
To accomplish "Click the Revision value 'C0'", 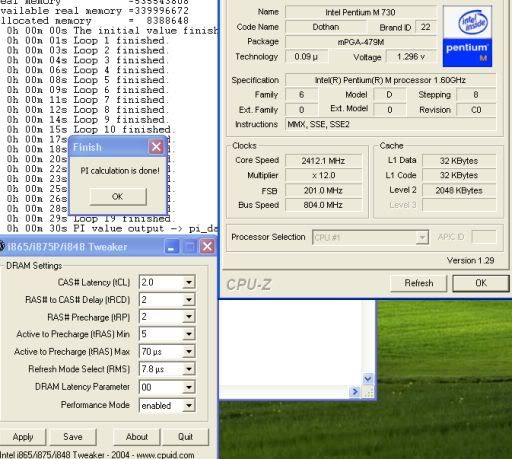I will [x=476, y=110].
